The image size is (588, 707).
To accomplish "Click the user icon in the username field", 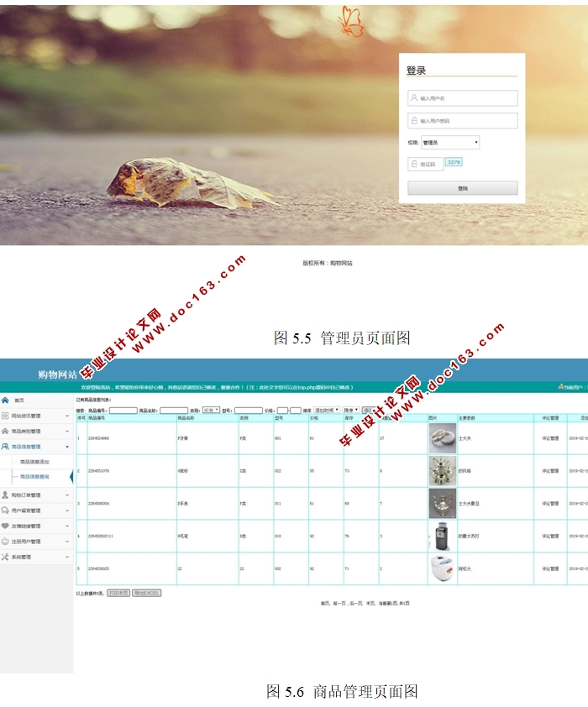I will coord(414,97).
